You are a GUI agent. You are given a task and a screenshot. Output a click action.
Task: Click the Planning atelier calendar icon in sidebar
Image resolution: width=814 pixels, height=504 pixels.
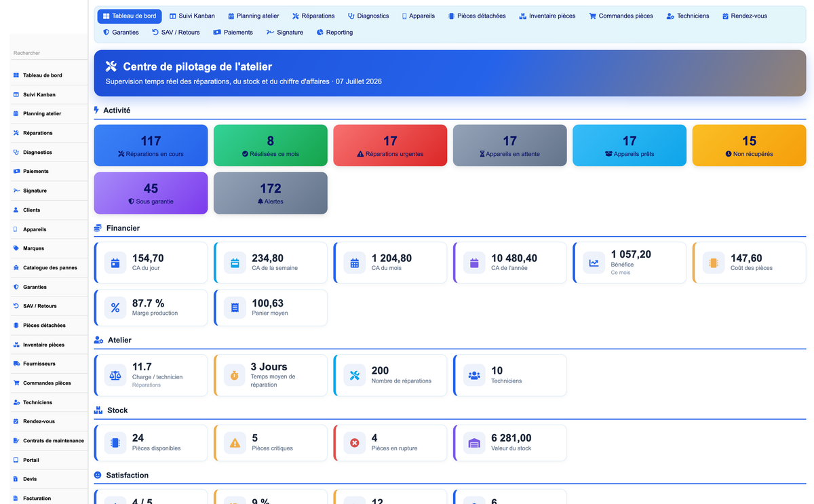[16, 114]
